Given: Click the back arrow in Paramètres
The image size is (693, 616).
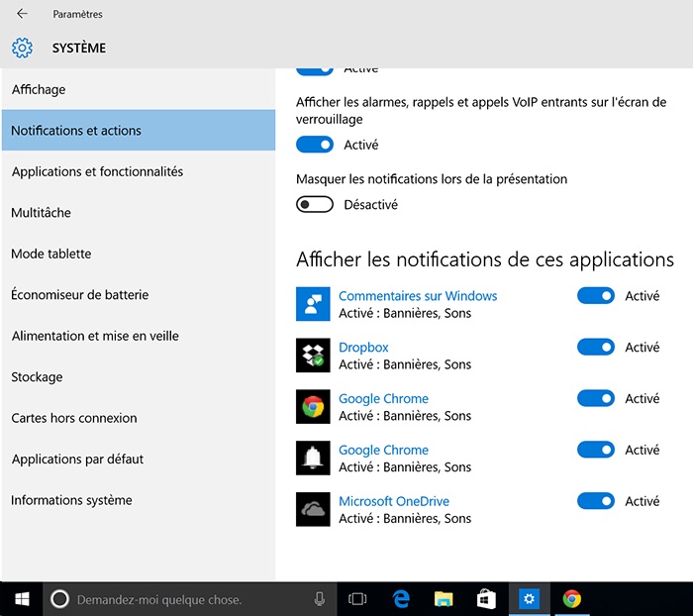Looking at the screenshot, I should [22, 14].
